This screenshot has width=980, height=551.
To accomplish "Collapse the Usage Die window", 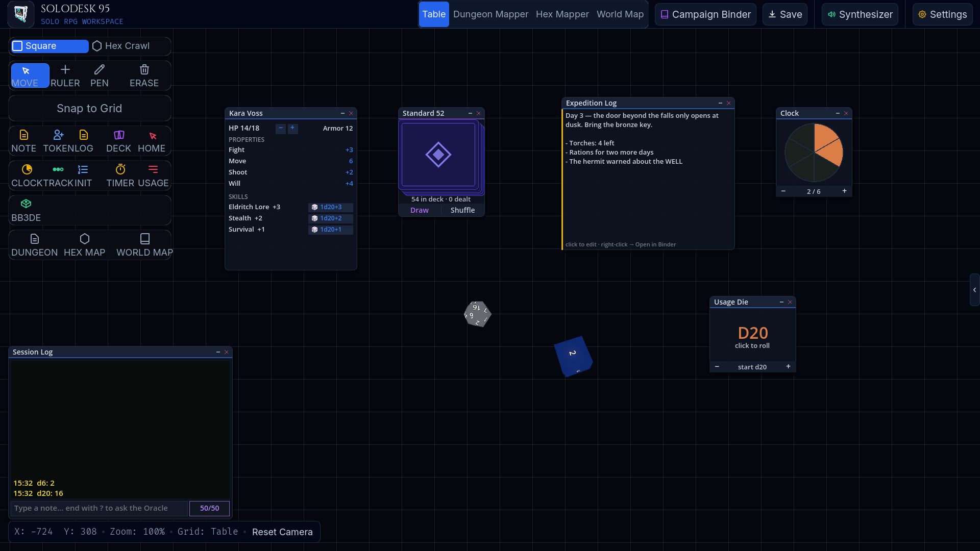I will 781,302.
